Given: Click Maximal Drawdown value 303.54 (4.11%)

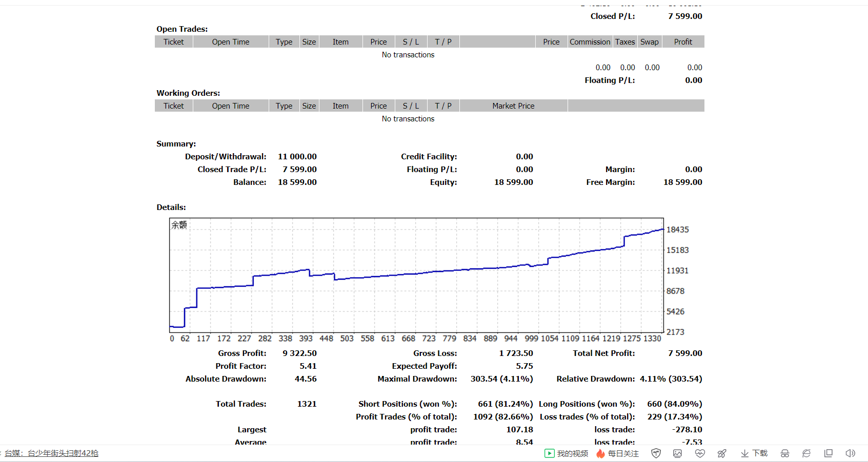Looking at the screenshot, I should coord(502,379).
